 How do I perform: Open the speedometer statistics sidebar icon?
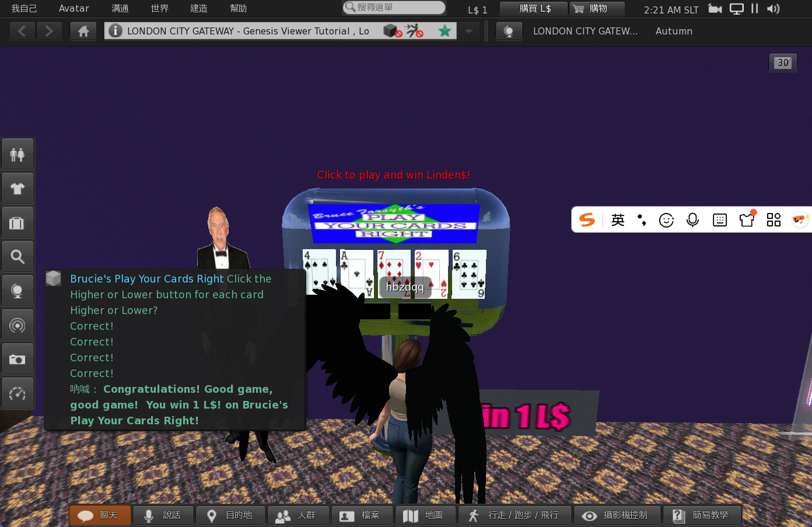[17, 393]
